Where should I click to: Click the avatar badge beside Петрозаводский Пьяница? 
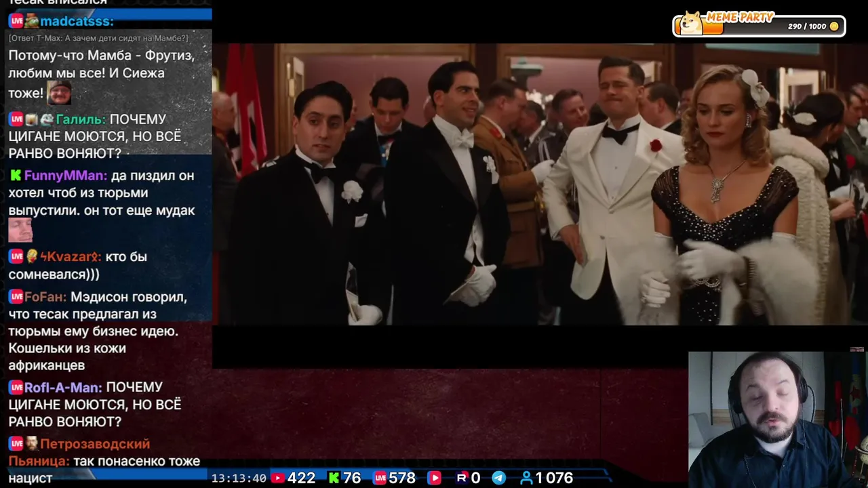tap(31, 444)
